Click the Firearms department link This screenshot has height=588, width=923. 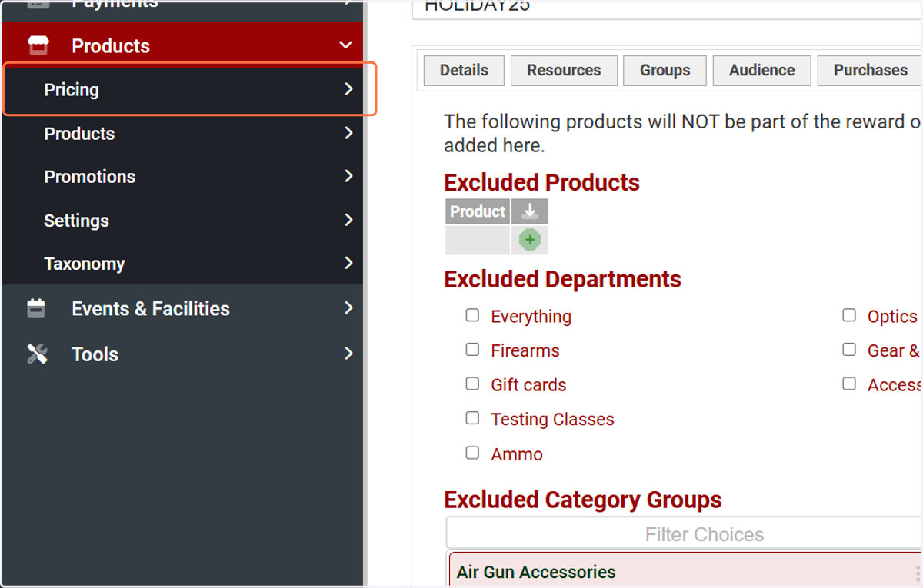click(x=525, y=350)
